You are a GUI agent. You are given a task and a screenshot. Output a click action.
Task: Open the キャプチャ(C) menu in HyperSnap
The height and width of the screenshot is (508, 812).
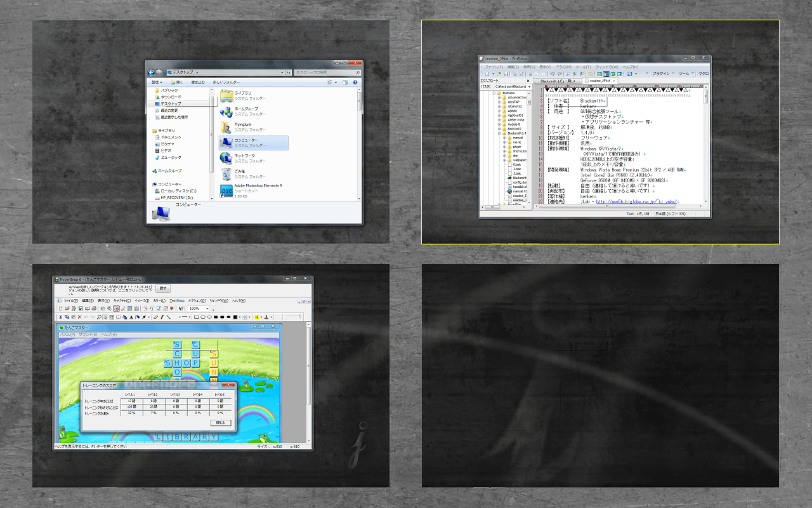tap(122, 301)
